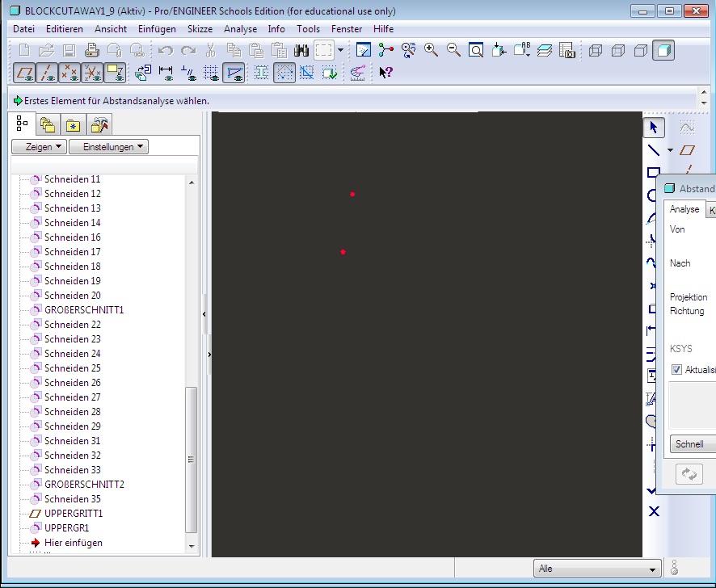
Task: Toggle datum axis display
Action: (47, 73)
